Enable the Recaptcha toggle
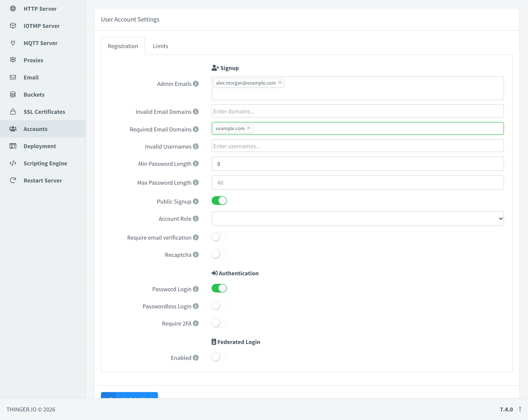The width and height of the screenshot is (528, 420). coord(219,254)
